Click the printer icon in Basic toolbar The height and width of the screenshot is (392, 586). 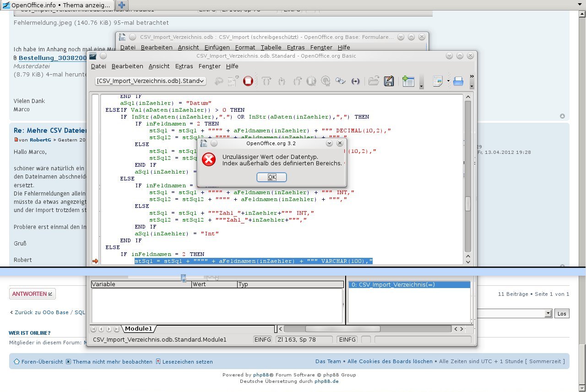(x=458, y=82)
